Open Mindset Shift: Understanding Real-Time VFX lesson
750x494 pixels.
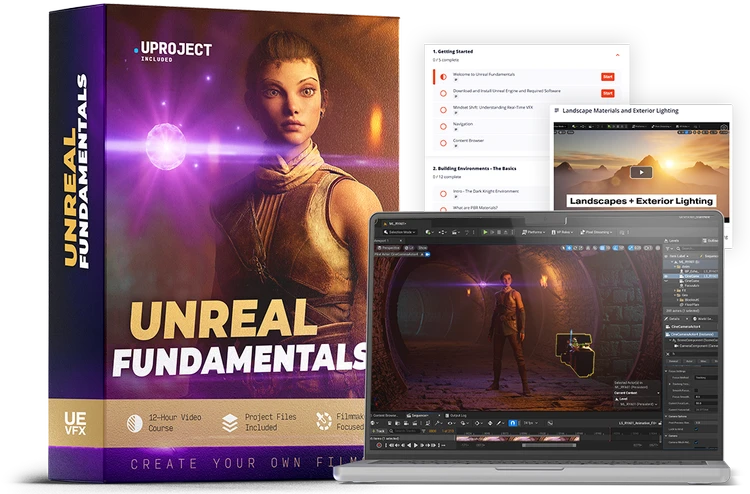[493, 108]
